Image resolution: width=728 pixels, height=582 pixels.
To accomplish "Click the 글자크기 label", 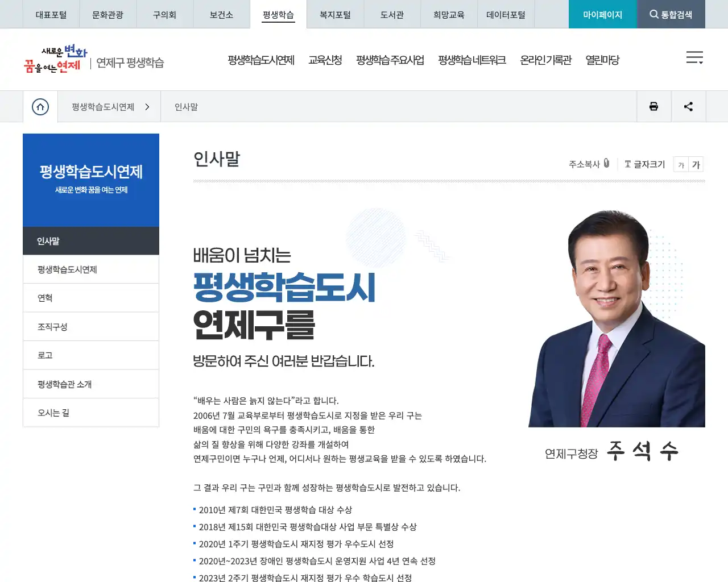I will pyautogui.click(x=649, y=164).
